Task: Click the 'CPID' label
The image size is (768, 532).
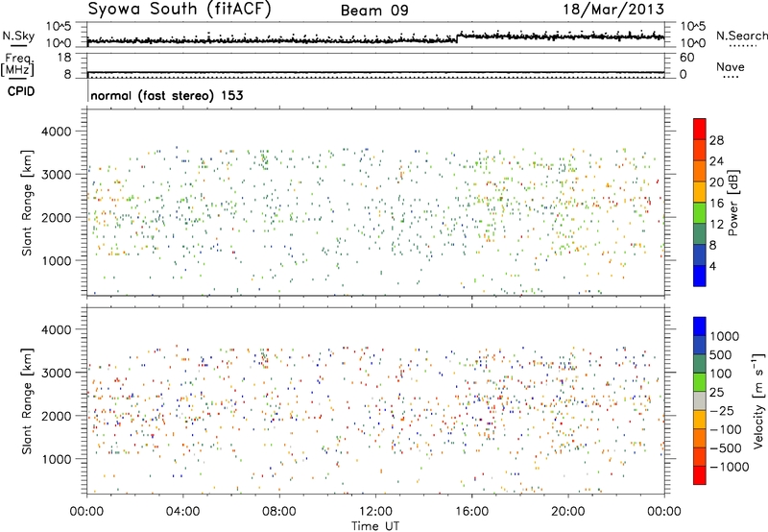Action: [21, 91]
